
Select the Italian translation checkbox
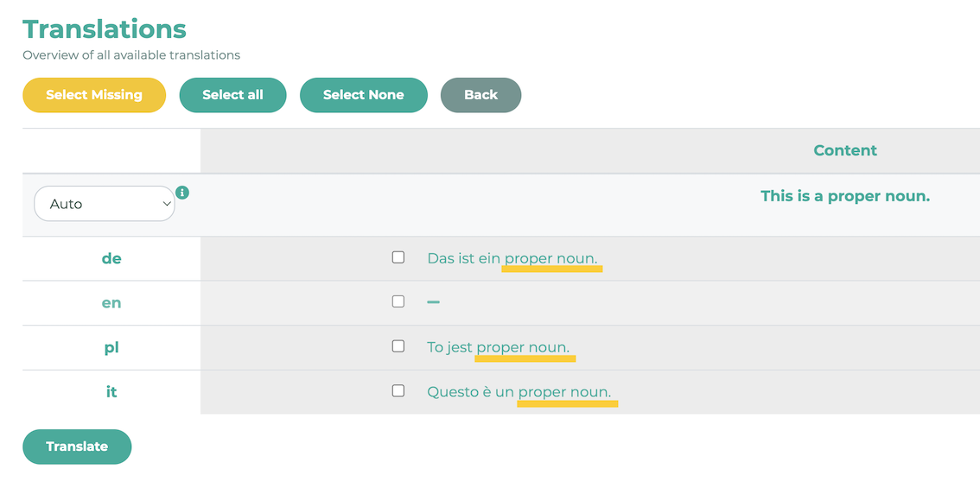point(398,390)
